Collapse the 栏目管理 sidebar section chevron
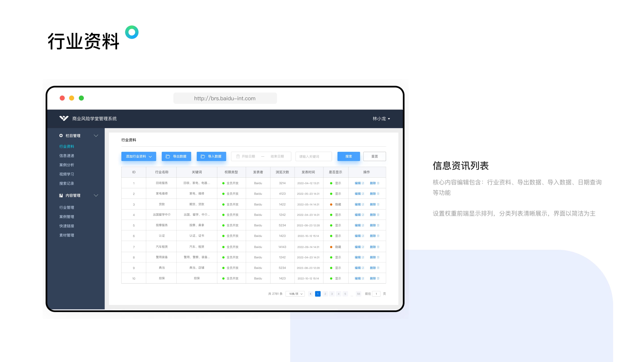Screen dimensions: 644x362 pyautogui.click(x=96, y=136)
